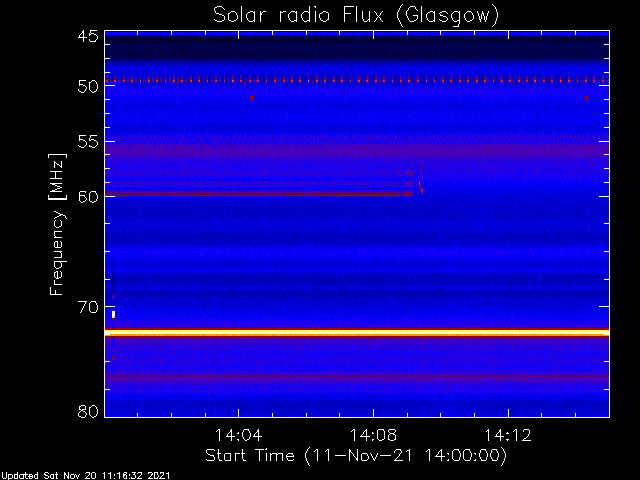
Task: Click the bright yellow band near 72 MHz
Action: [x=357, y=333]
